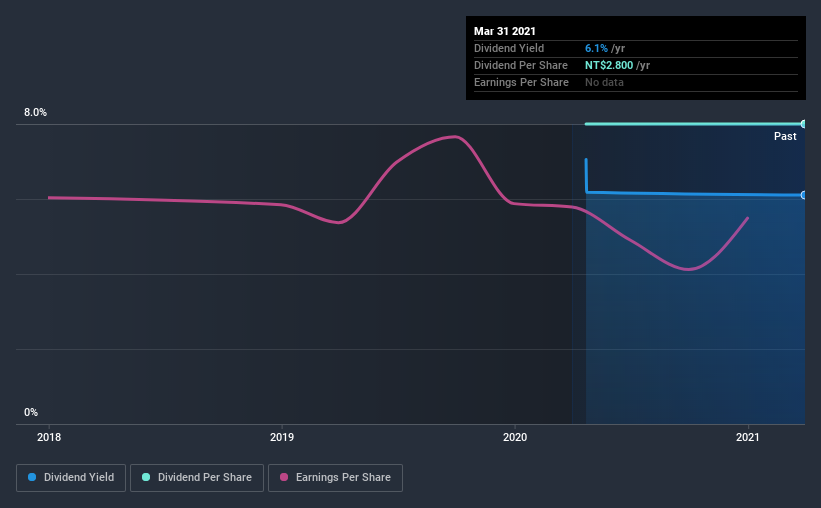
Task: Toggle the Dividend Yield legend series
Action: point(72,478)
